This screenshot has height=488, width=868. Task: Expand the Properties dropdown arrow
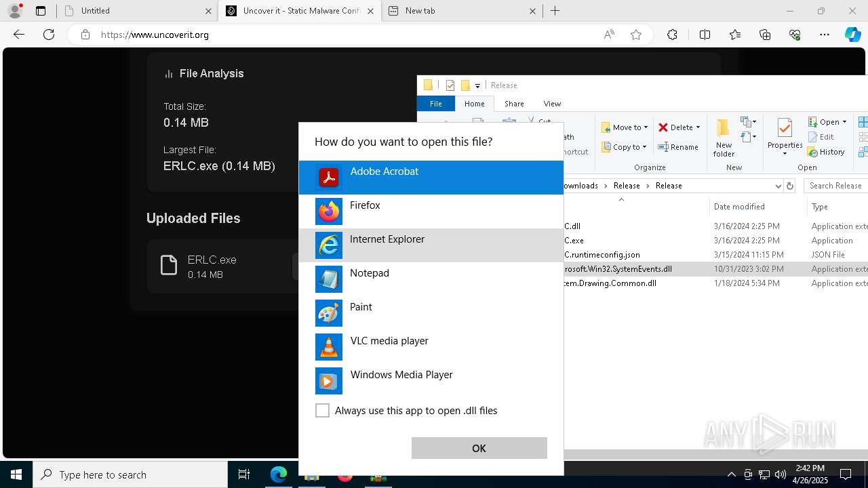click(x=785, y=154)
